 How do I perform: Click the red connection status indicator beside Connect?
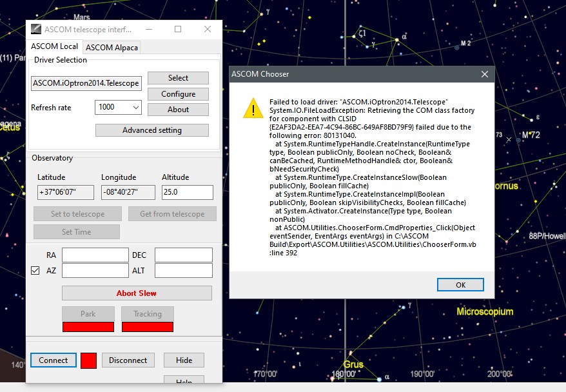(x=88, y=360)
